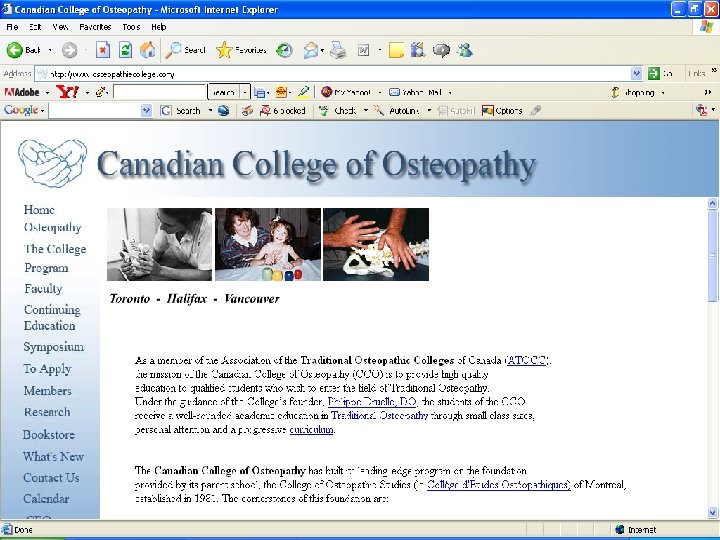Screen dimensions: 720x540
Task: Open Yahoo! Mail from the toolbar
Action: pos(416,92)
